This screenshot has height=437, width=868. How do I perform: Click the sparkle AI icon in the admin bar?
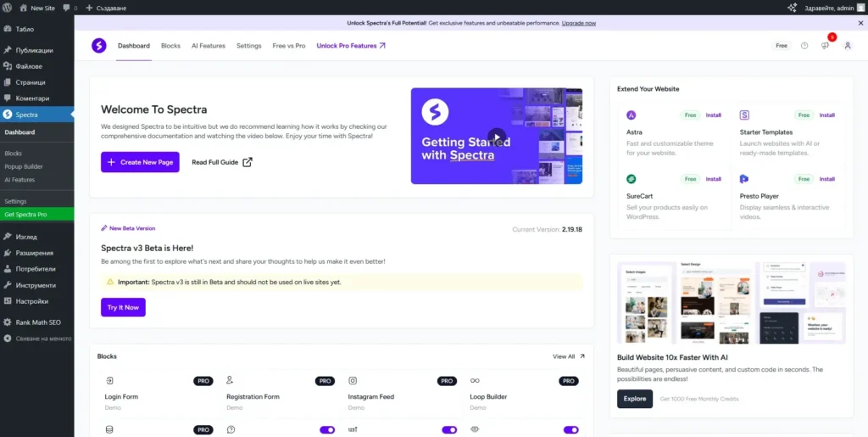793,8
